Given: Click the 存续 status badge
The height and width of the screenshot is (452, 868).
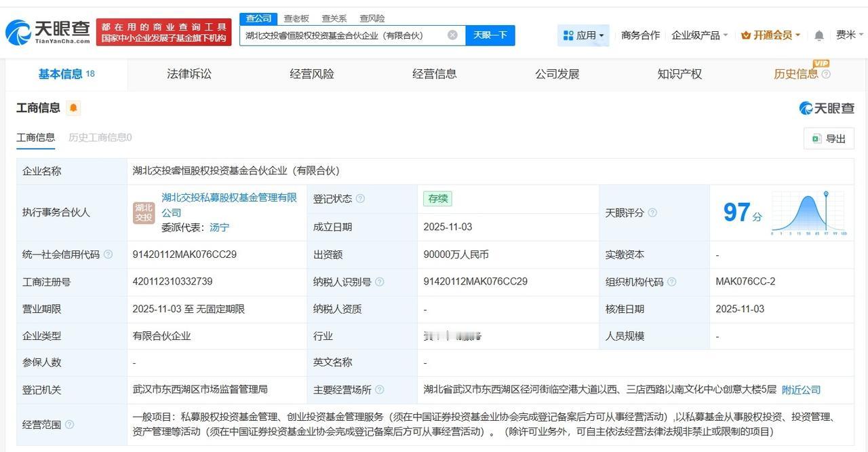Looking at the screenshot, I should pyautogui.click(x=437, y=199).
